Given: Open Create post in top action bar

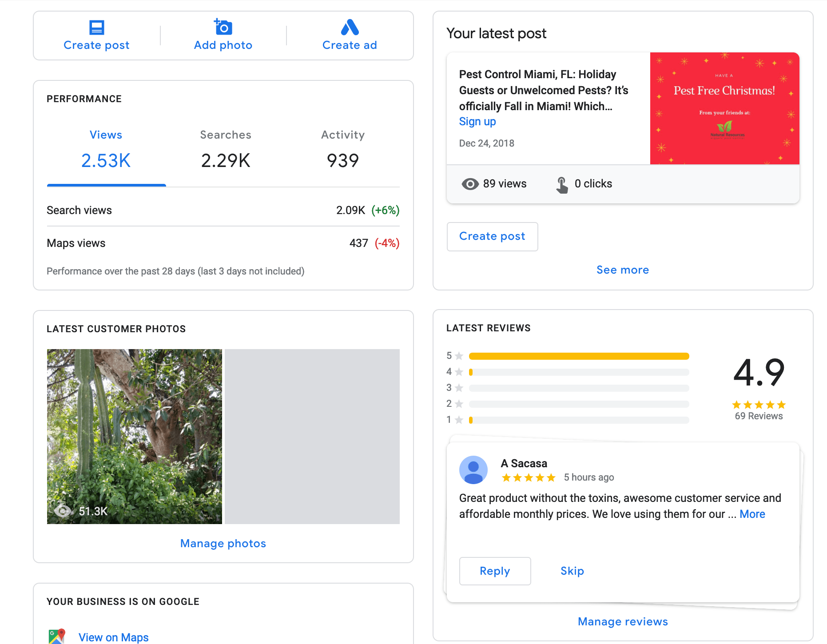Looking at the screenshot, I should tap(96, 36).
